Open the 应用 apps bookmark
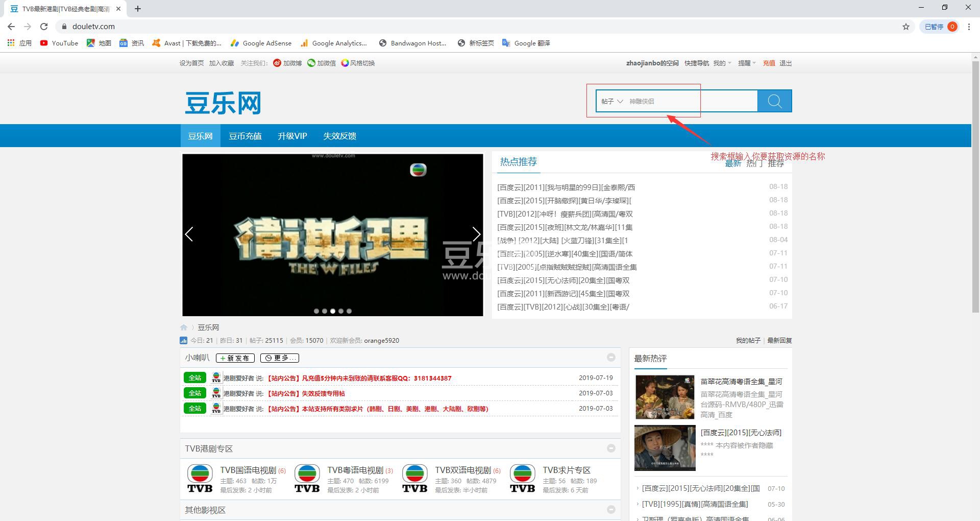Viewport: 980px width, 521px height. [x=19, y=43]
